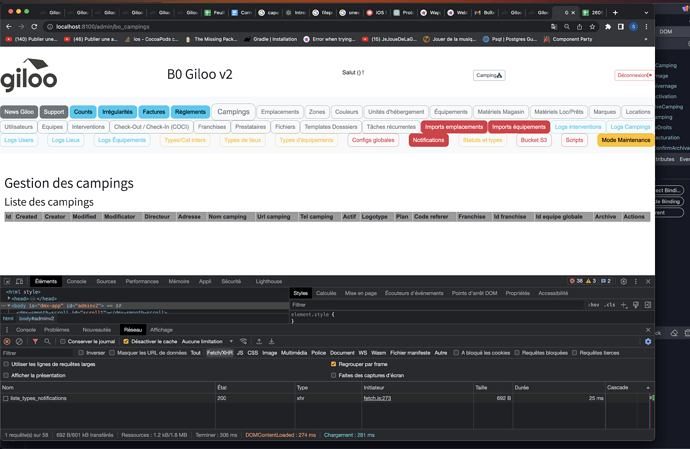Screen dimensions: 690x449
Task: Open the Chrome extensions puzzle icon
Action: pos(608,27)
